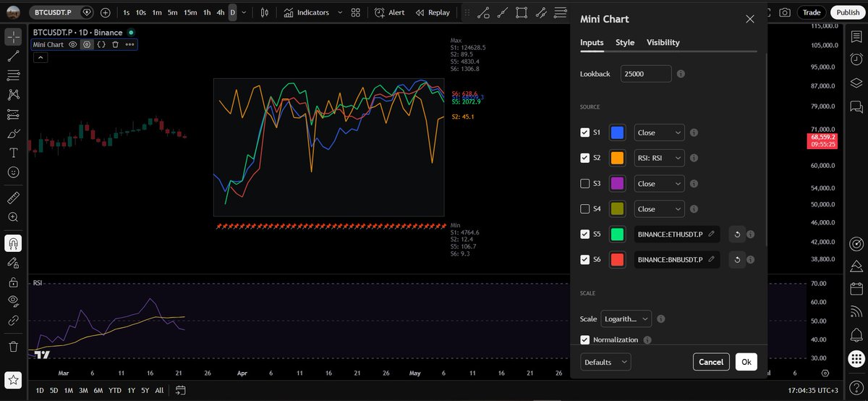This screenshot has width=868, height=401.
Task: Open the S3 Close source dropdown
Action: coord(659,183)
